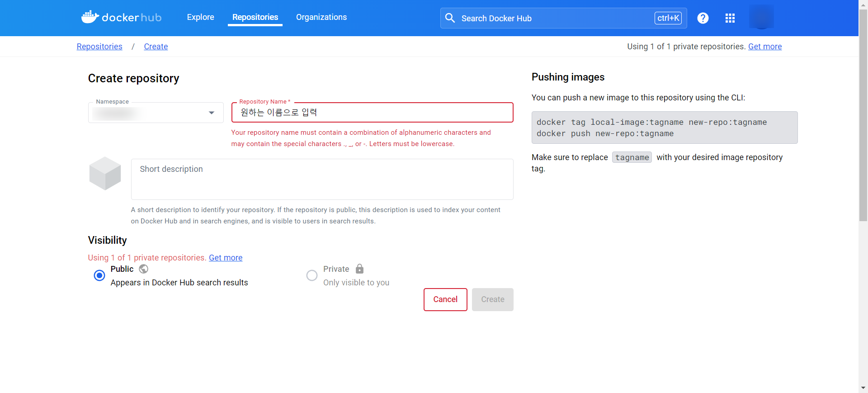Viewport: 868px width, 393px height.
Task: Focus the Repository Name input field
Action: pos(373,113)
